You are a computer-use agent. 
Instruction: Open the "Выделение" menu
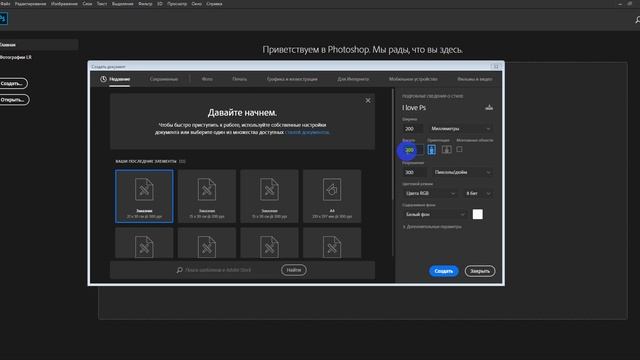122,4
